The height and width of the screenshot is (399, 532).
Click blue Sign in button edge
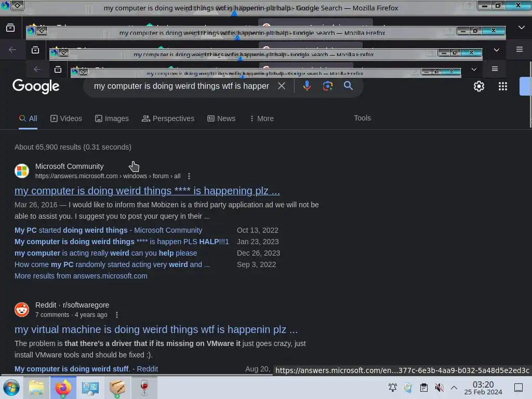(x=526, y=86)
